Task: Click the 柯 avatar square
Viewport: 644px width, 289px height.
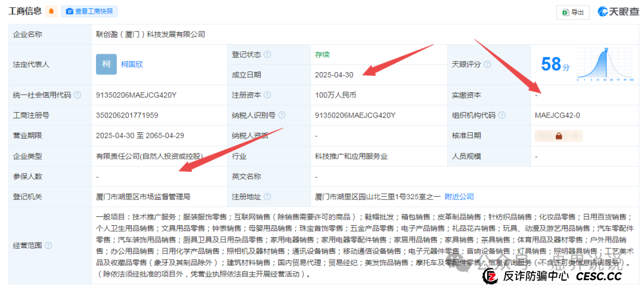Action: (106, 64)
